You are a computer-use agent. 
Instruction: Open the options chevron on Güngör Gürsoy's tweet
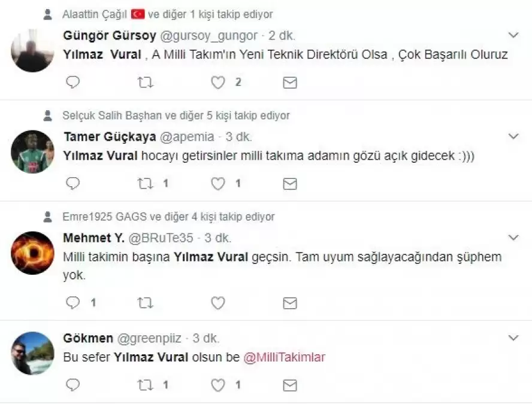click(x=513, y=35)
